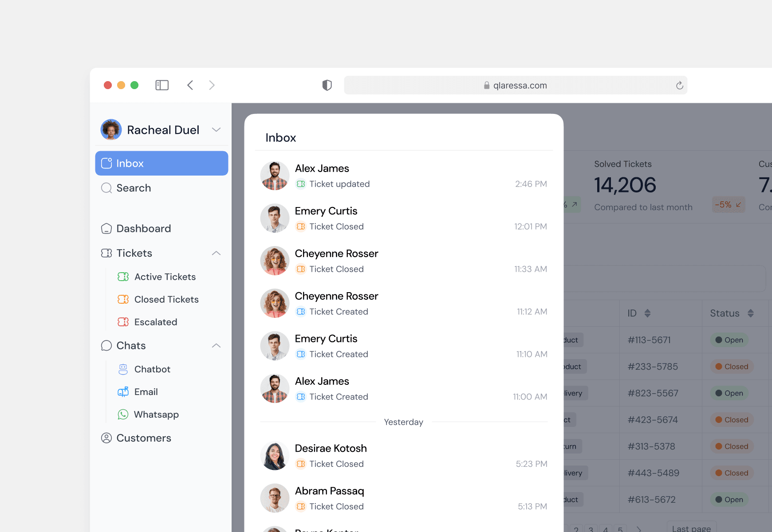Click the Dashboard icon in sidebar
Image resolution: width=772 pixels, height=532 pixels.
tap(106, 228)
